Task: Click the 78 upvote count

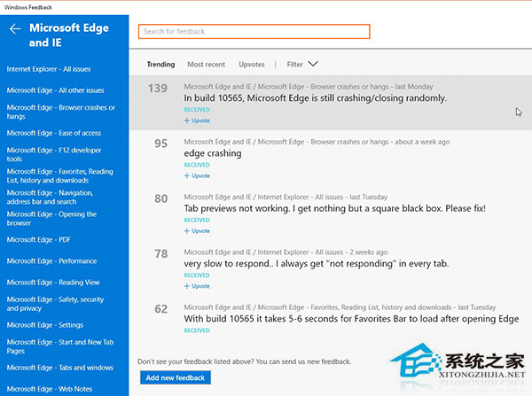Action: 160,254
